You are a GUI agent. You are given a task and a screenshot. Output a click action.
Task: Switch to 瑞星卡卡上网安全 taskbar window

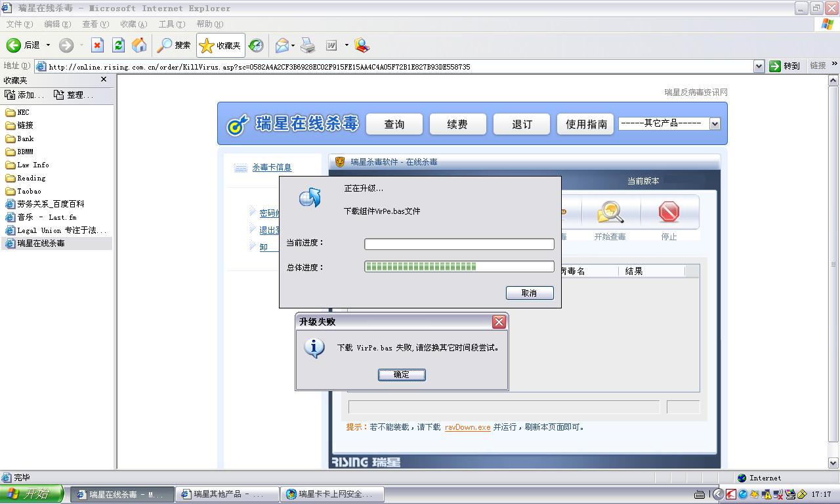point(332,494)
